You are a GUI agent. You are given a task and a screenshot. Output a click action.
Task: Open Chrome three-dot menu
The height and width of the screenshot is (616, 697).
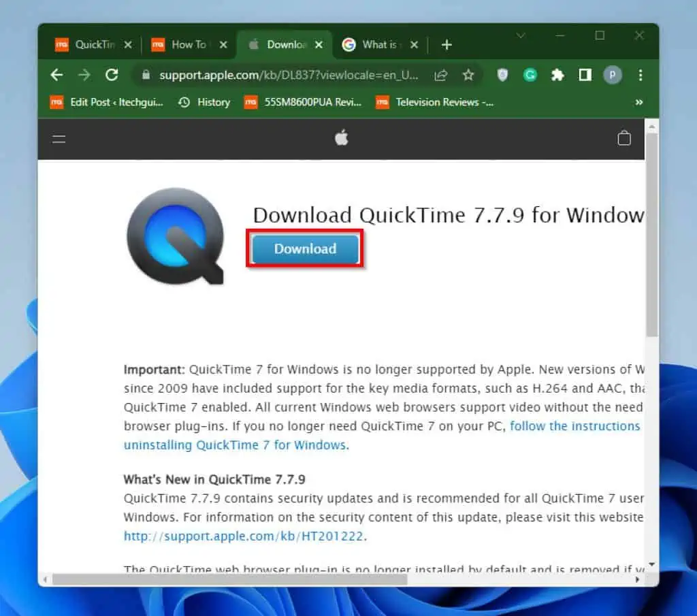pyautogui.click(x=640, y=75)
